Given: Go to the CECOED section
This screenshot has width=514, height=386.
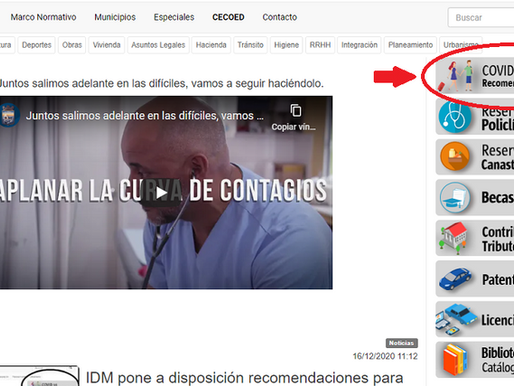Looking at the screenshot, I should click(228, 17).
